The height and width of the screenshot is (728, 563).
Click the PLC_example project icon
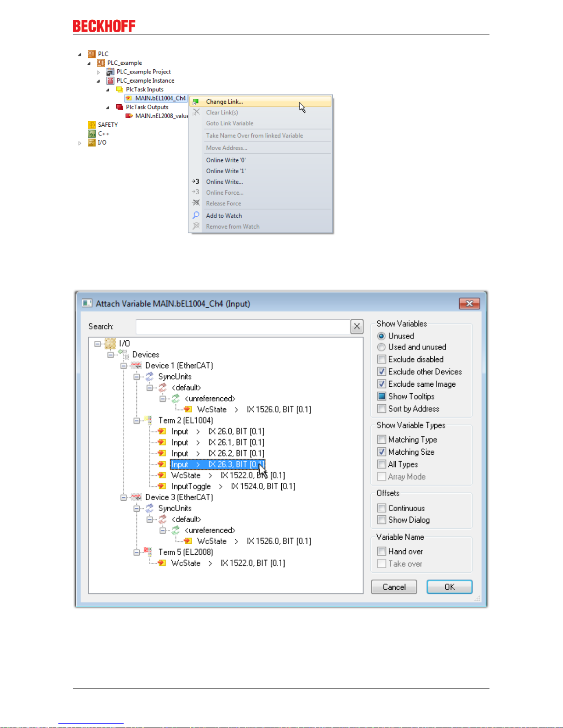(x=101, y=63)
